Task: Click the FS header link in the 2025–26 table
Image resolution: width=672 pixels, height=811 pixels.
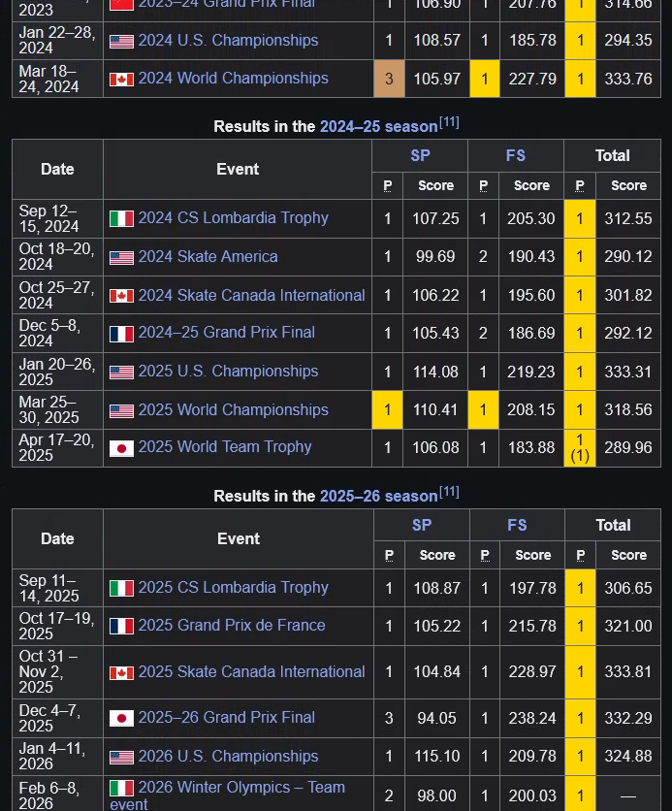Action: point(517,525)
